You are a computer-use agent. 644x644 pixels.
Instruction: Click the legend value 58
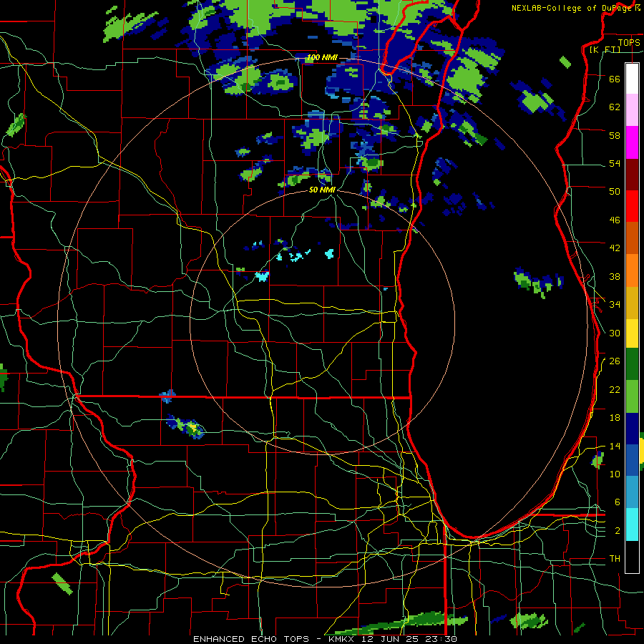pyautogui.click(x=615, y=135)
